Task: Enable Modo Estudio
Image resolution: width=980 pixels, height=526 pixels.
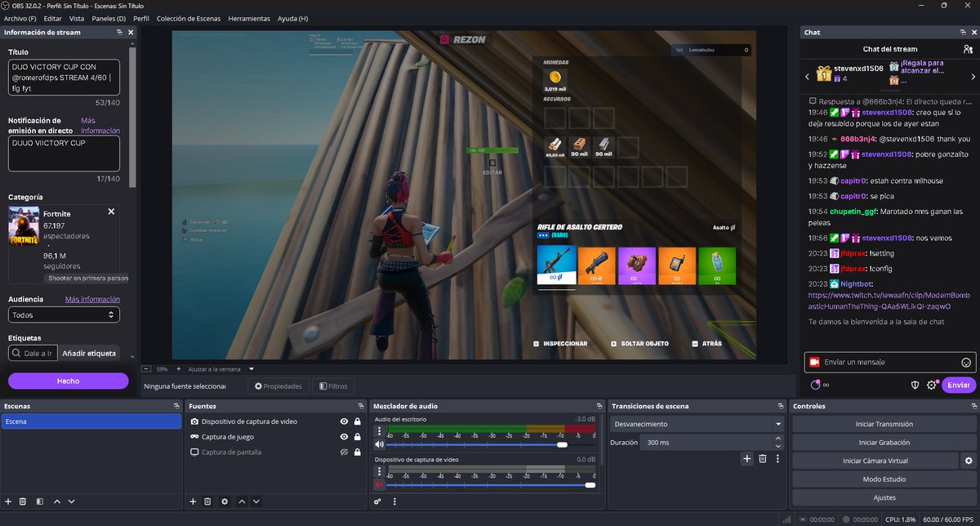Action: 884,479
